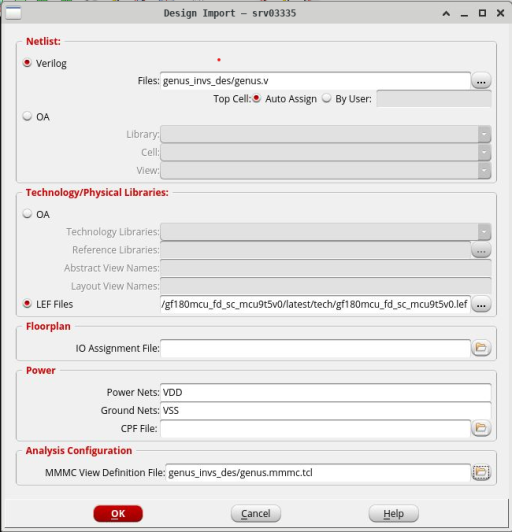Open folder browser for MMMC View Definition File

point(481,472)
